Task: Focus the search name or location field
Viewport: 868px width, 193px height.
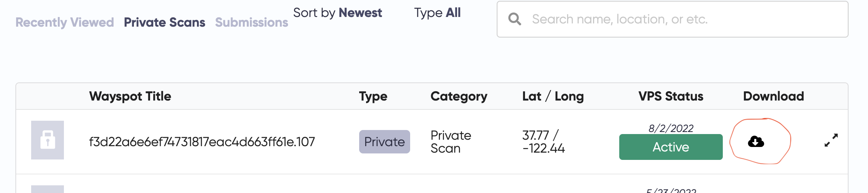Action: tap(672, 19)
